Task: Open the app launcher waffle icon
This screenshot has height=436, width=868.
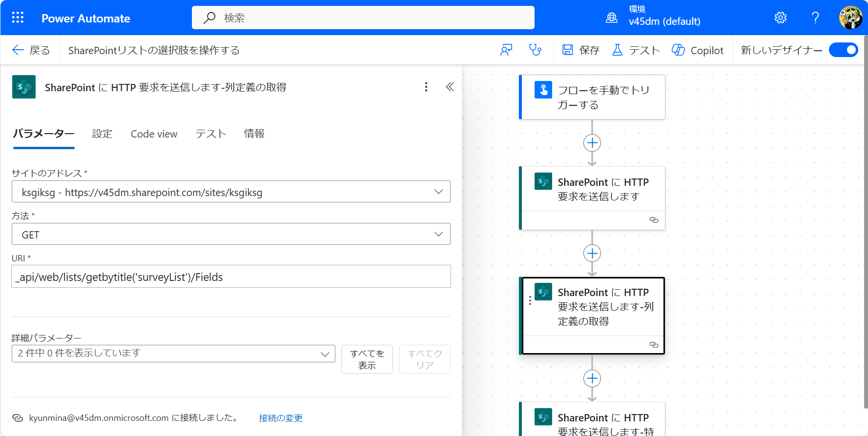Action: 18,18
